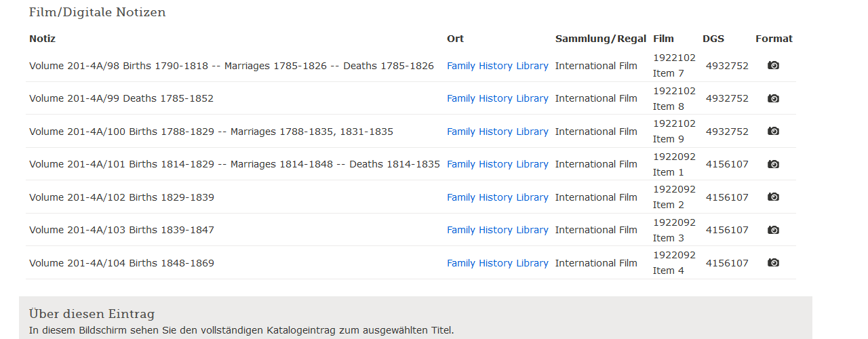Click Family History Library link for Volume 201-4A/102
This screenshot has width=868, height=339.
[497, 197]
